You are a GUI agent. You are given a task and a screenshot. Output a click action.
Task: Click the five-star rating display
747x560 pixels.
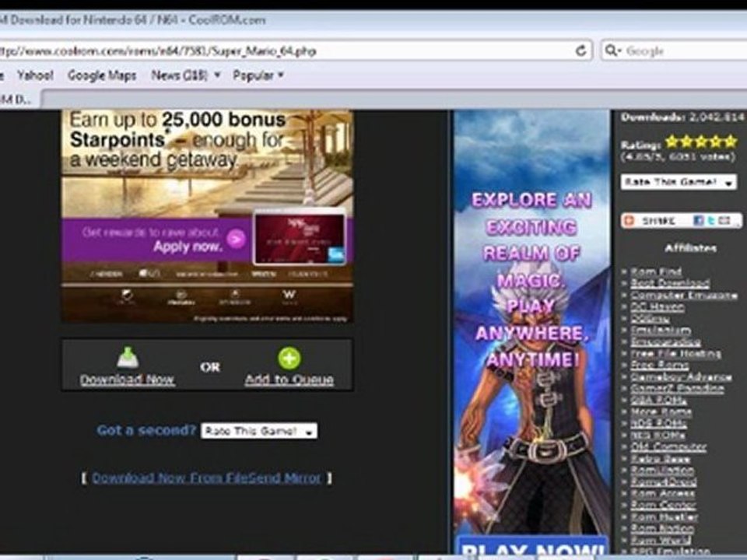(701, 142)
